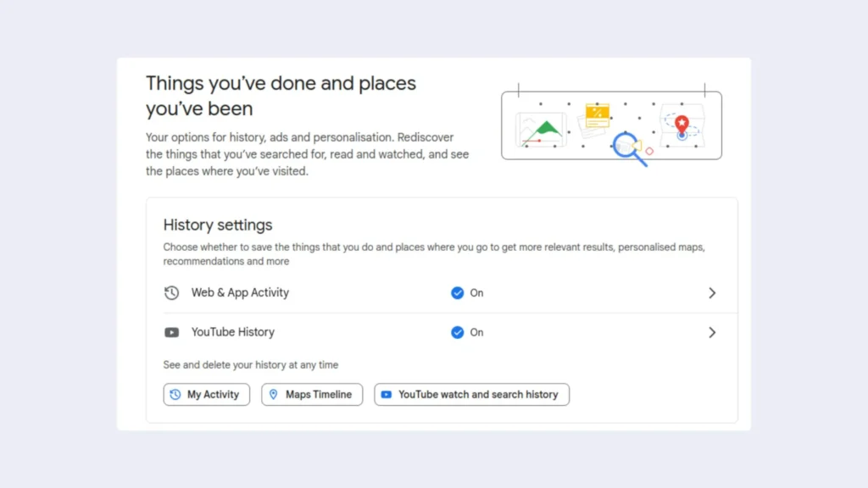Click the blue On checkmark for Web & App Activity
The width and height of the screenshot is (868, 488).
(458, 292)
